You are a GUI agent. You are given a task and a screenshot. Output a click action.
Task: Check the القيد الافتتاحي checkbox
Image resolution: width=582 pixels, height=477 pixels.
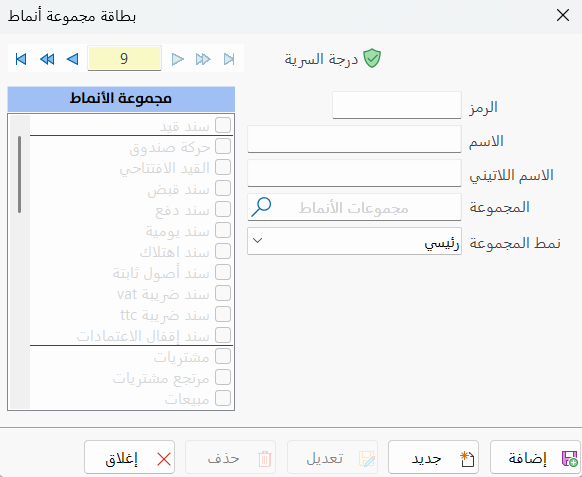[223, 167]
